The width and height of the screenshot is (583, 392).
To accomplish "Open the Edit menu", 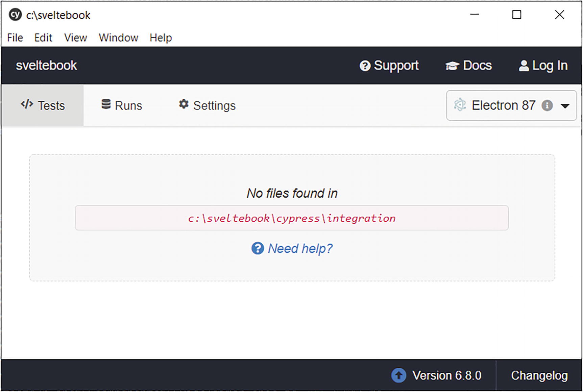I will click(43, 38).
